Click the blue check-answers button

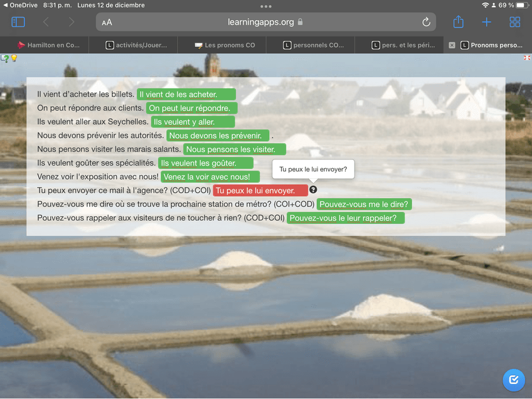click(x=514, y=380)
